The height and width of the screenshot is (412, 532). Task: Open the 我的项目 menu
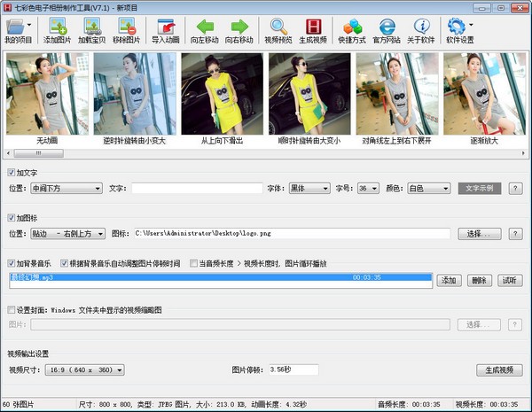coord(19,30)
